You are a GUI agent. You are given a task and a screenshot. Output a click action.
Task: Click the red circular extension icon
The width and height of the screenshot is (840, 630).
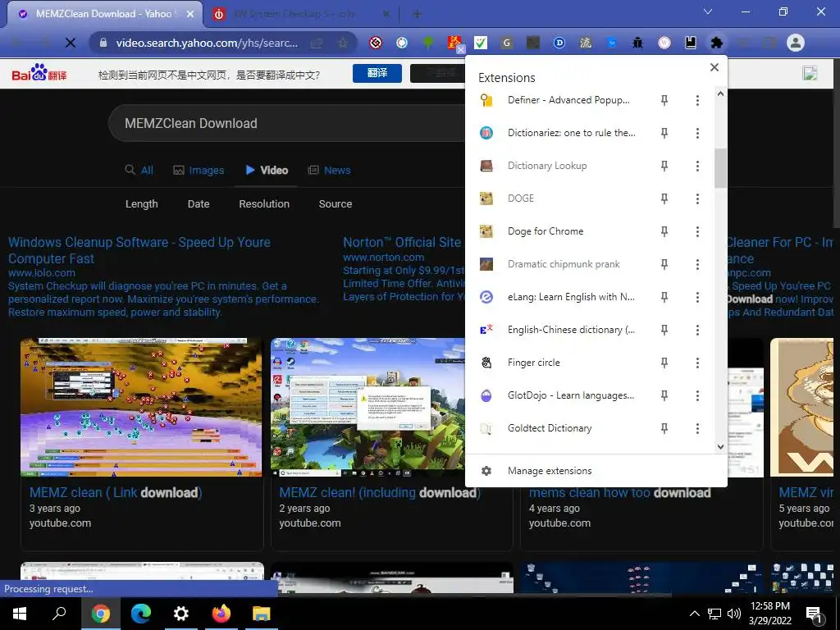tap(376, 43)
